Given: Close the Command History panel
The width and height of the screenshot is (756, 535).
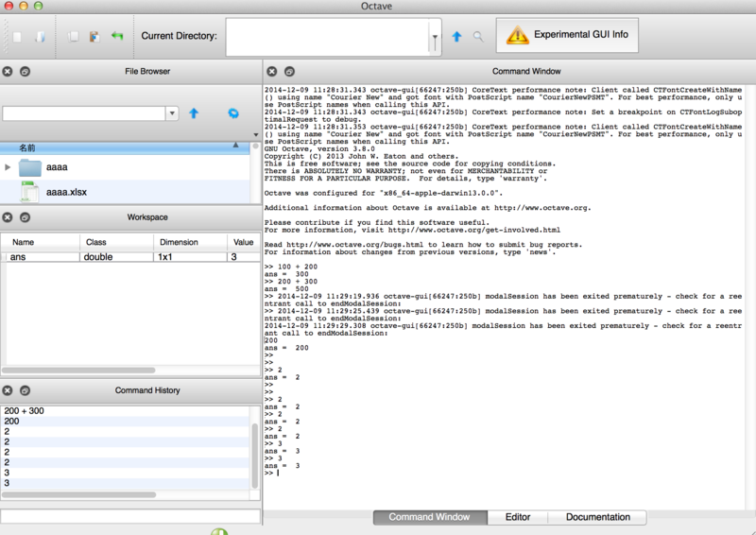Looking at the screenshot, I should click(x=8, y=390).
